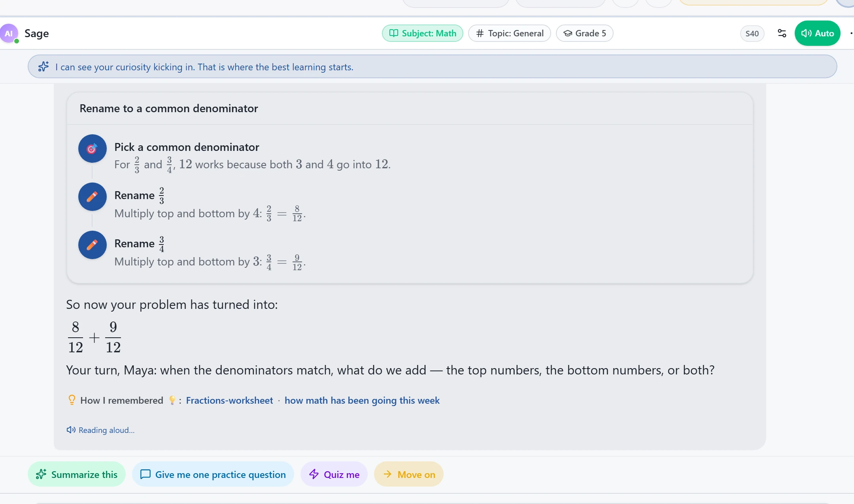
Task: Click the Your turn, Maya question text
Action: coord(390,370)
